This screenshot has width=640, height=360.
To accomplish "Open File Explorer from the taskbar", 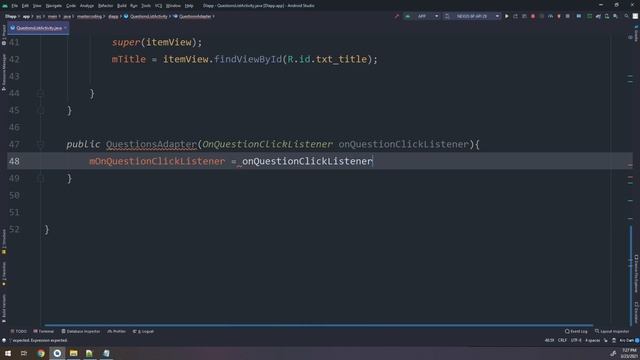I will (73, 353).
